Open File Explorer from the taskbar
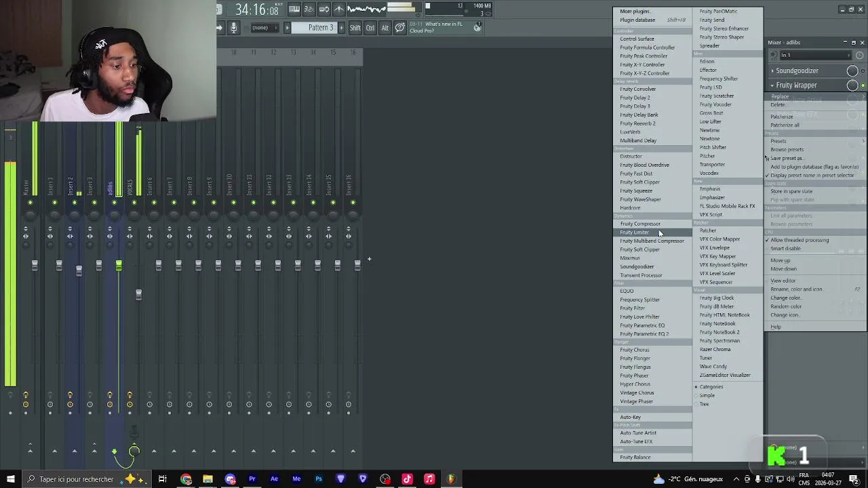 [208, 479]
